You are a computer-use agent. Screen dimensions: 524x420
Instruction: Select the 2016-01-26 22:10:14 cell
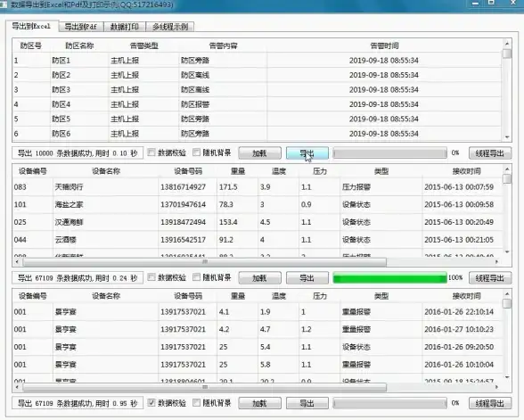coord(463,312)
